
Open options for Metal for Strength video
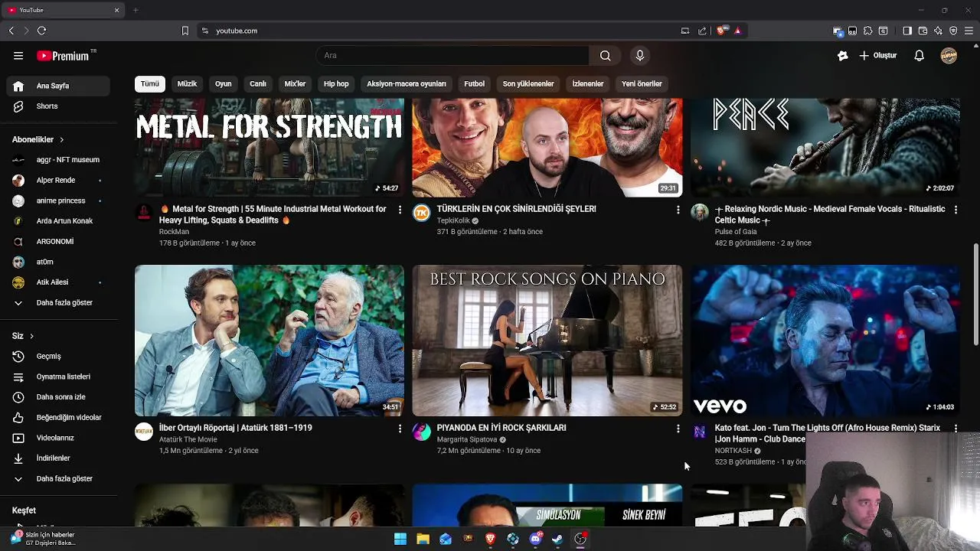(400, 210)
